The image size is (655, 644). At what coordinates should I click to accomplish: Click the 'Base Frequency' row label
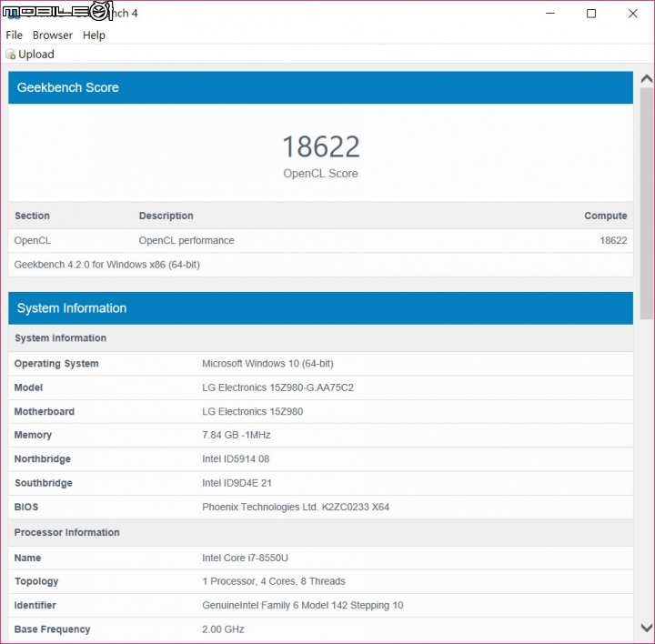52,629
